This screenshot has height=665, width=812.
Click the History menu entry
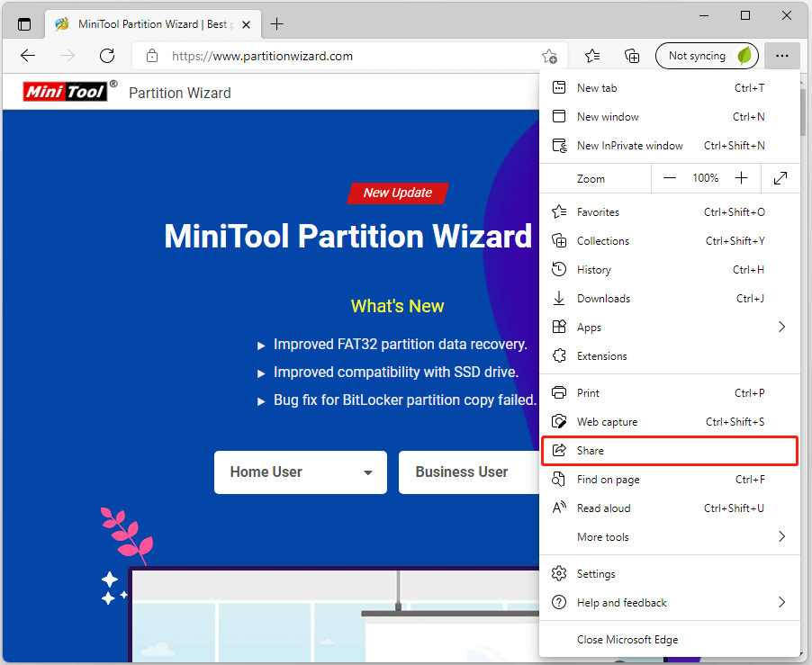point(593,269)
